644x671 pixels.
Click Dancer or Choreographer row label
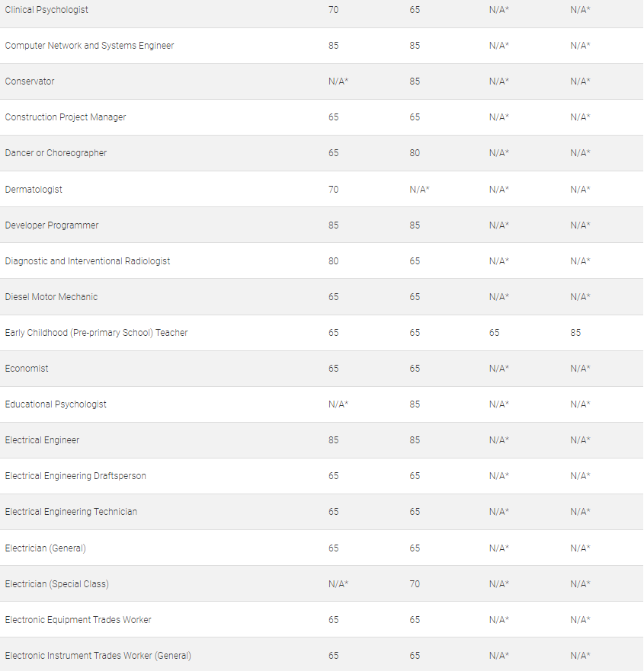point(56,153)
